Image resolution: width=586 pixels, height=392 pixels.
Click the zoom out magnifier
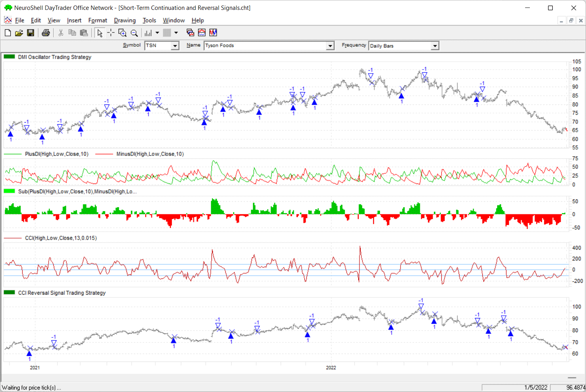[x=134, y=33]
